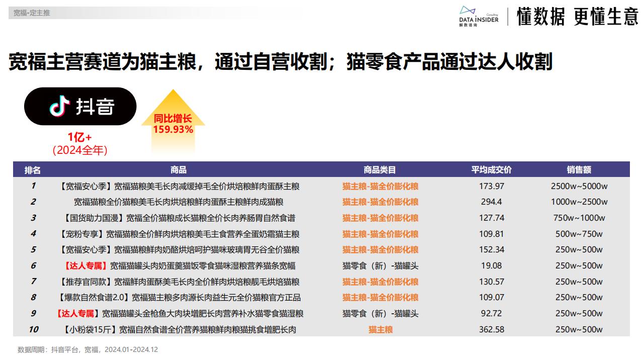The width and height of the screenshot is (644, 362).
Task: Select rank 5 product with 鲜肉奶酪烘焙
Action: tap(179, 249)
